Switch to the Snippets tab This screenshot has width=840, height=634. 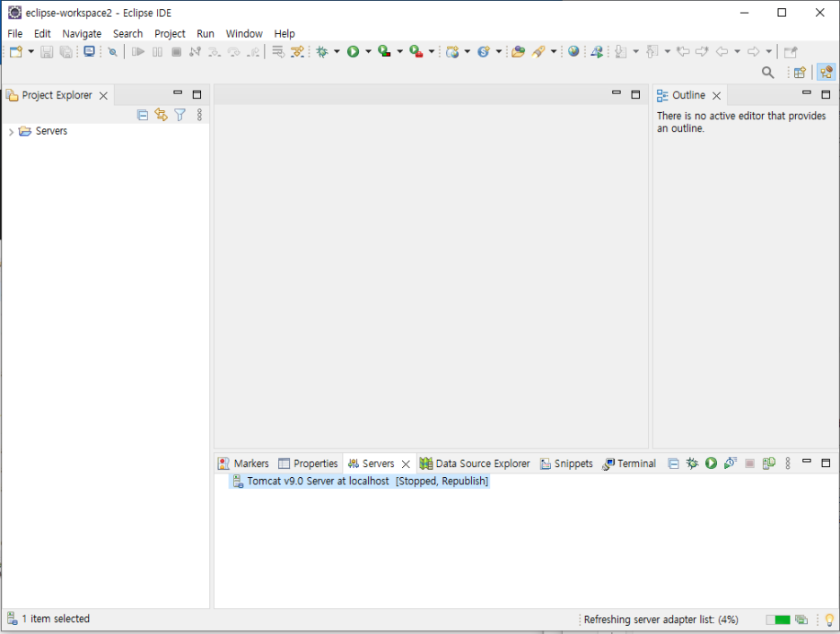point(566,464)
